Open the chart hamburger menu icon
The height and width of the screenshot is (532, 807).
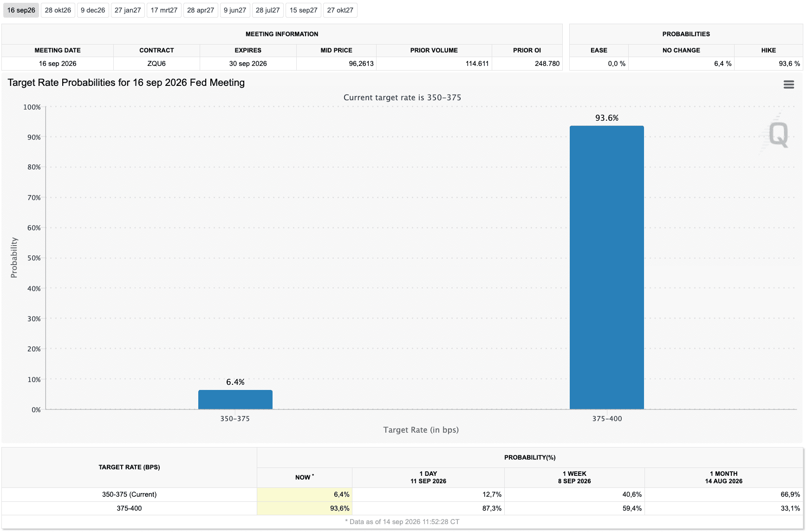coord(788,84)
